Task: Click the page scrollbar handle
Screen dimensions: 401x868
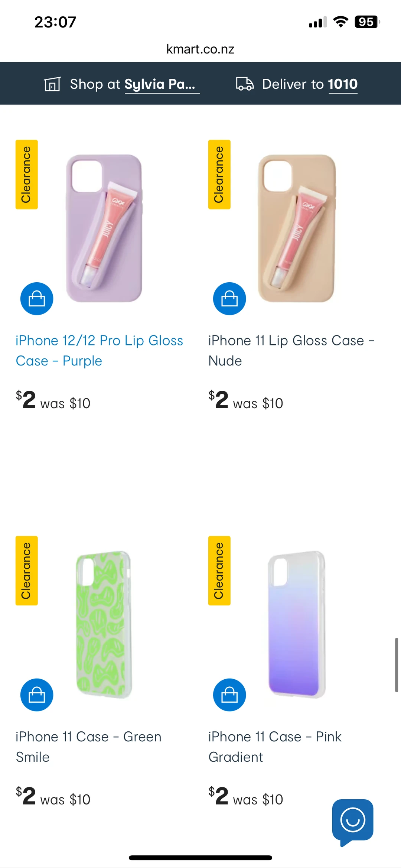Action: [397, 665]
